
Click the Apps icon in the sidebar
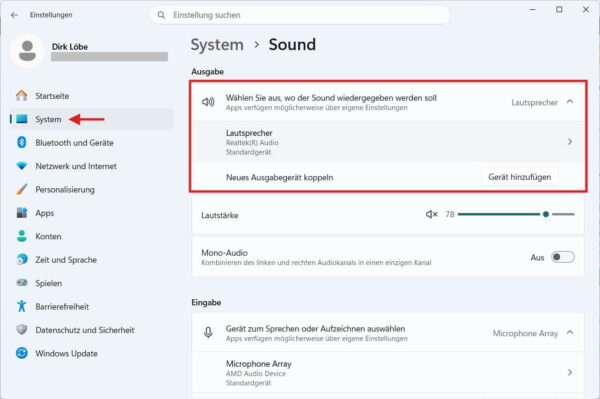point(22,213)
